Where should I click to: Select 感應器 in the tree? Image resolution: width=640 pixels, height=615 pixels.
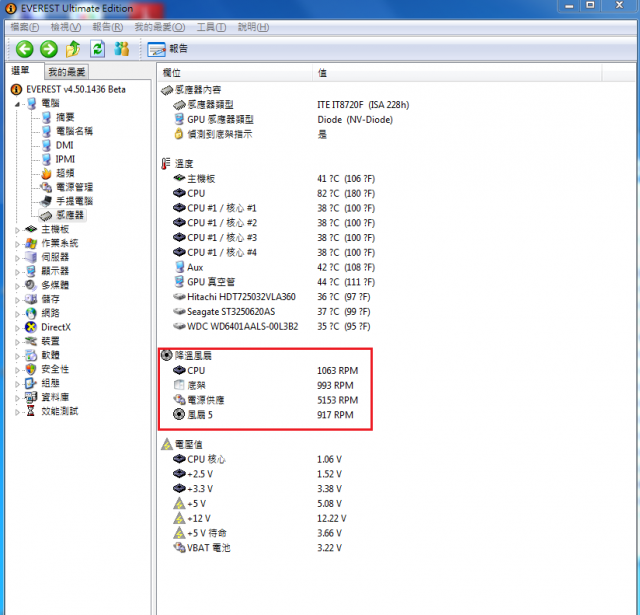[70, 215]
